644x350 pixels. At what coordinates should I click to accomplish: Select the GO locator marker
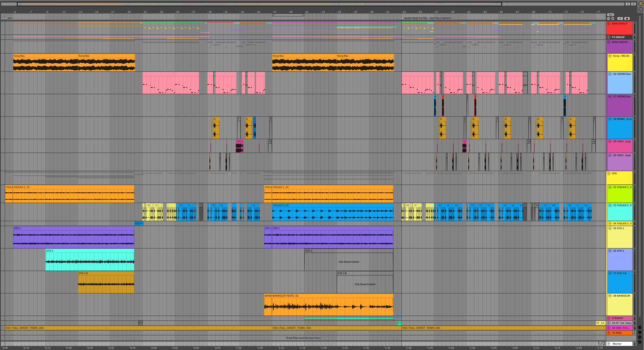(x=6, y=18)
